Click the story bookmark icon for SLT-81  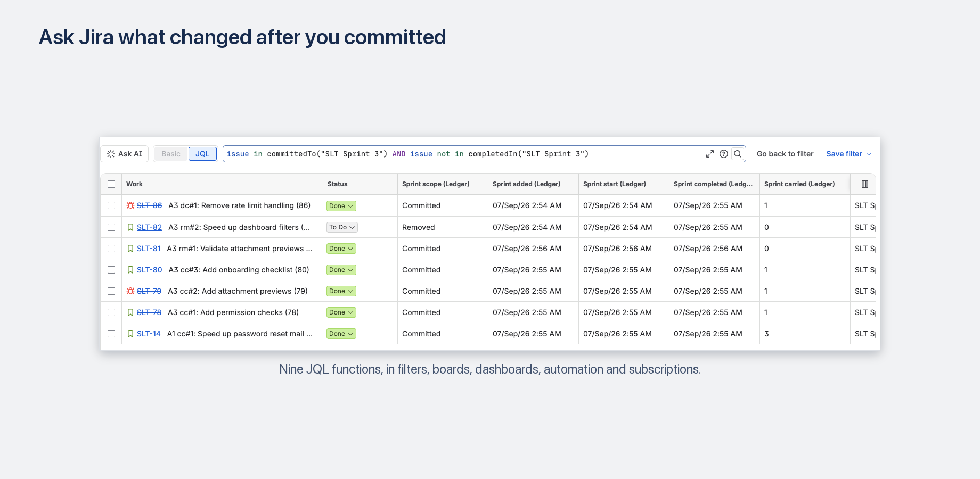tap(130, 249)
